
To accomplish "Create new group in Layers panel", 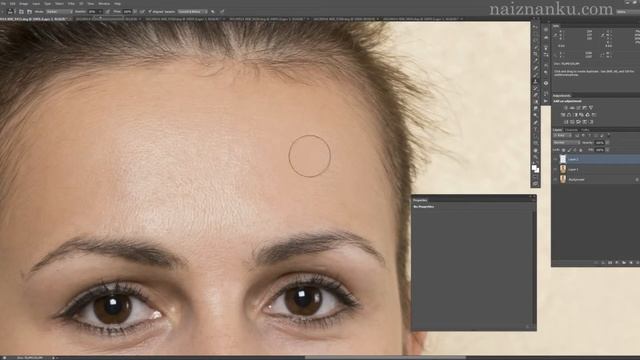I will point(624,262).
